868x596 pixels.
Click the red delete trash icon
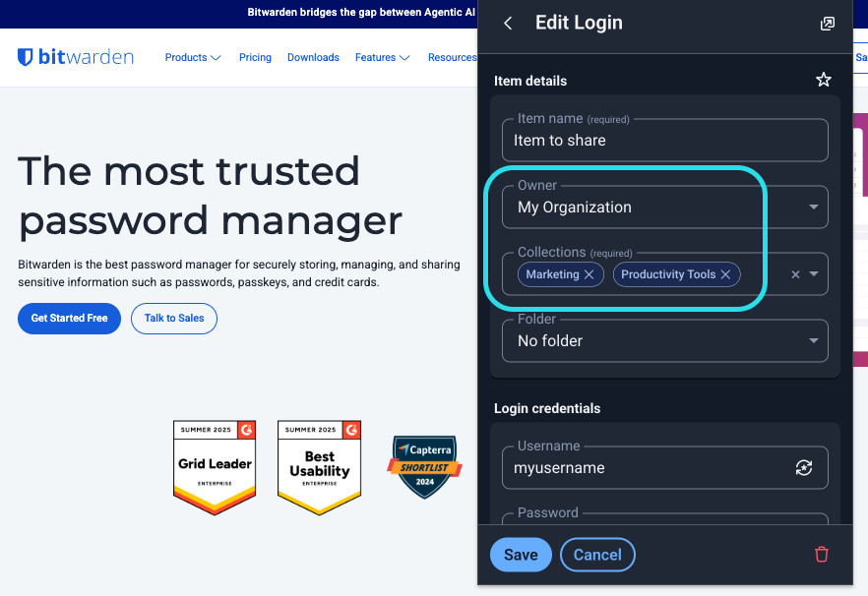(822, 555)
